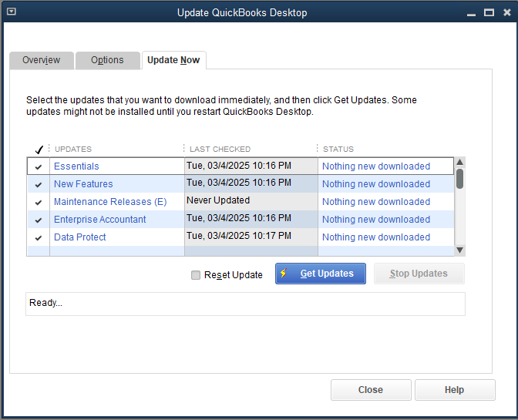
Task: Switch to the Overview tab
Action: (x=42, y=60)
